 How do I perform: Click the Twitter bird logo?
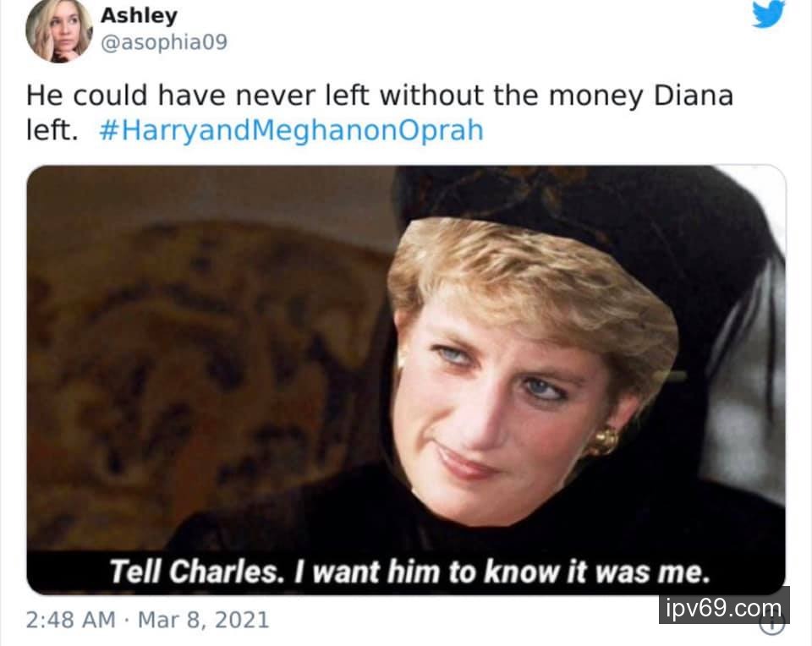pos(769,14)
